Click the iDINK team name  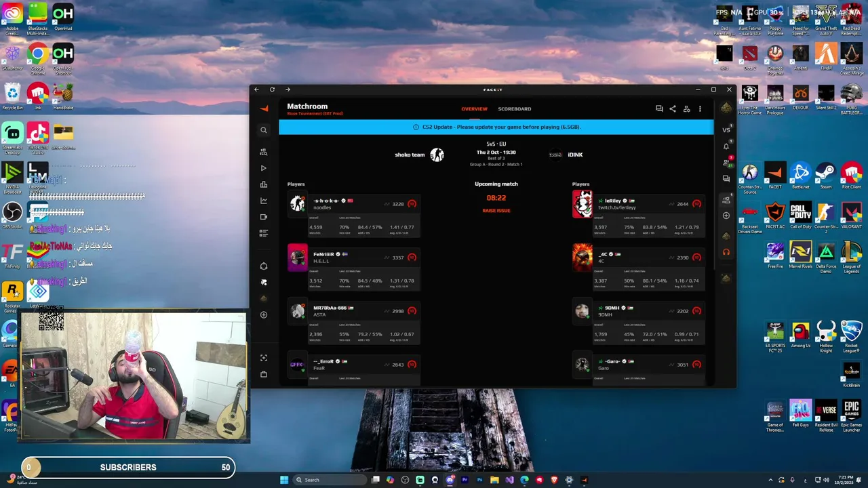[x=575, y=155]
